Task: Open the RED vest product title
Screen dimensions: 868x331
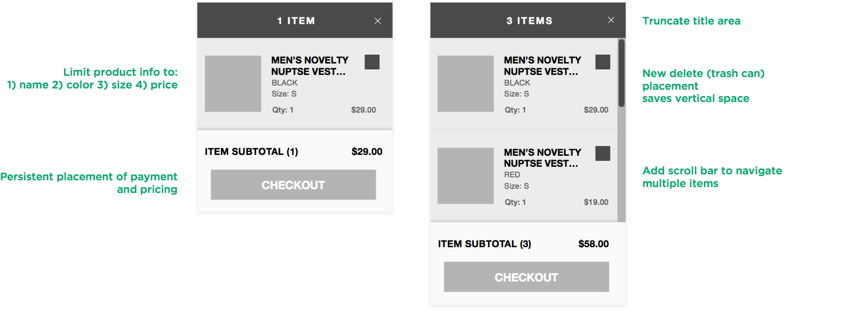Action: click(x=542, y=158)
